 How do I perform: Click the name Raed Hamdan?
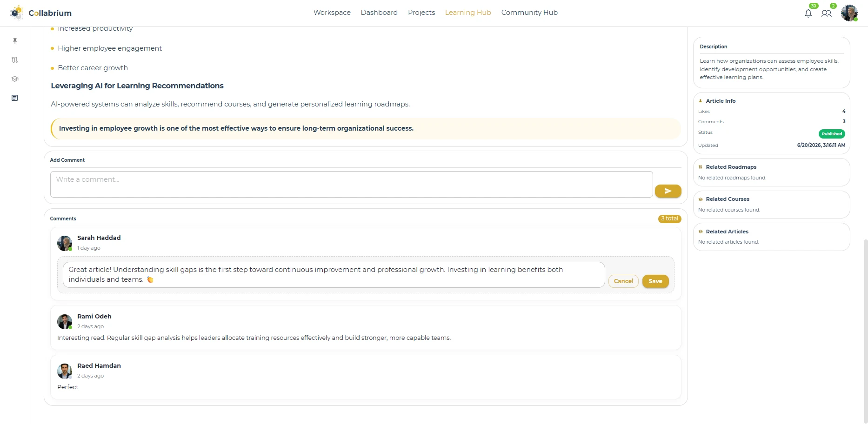99,365
